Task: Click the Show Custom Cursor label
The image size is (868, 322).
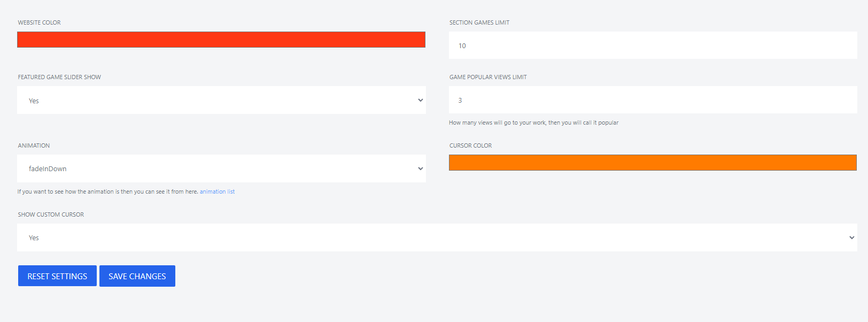Action: tap(51, 214)
